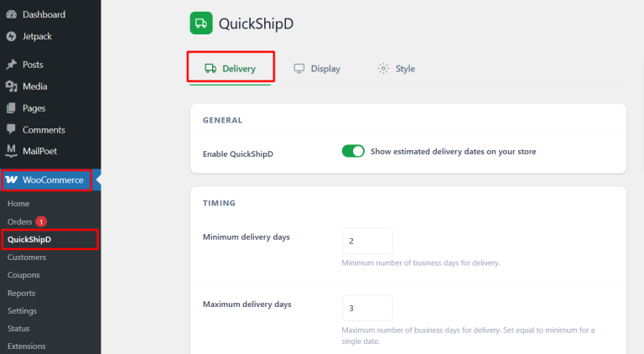Open WooCommerce Settings submenu link
This screenshot has height=354, width=644.
pyautogui.click(x=22, y=311)
